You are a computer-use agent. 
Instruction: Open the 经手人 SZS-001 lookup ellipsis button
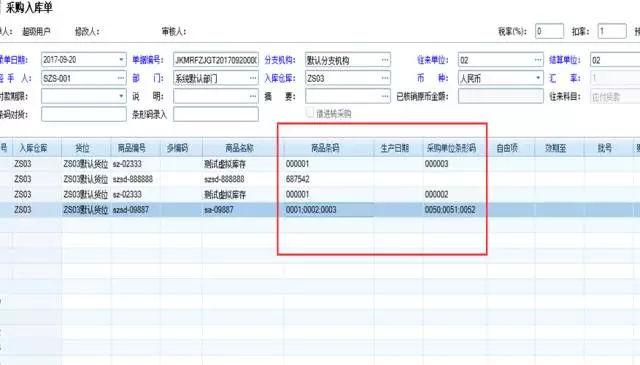[121, 78]
